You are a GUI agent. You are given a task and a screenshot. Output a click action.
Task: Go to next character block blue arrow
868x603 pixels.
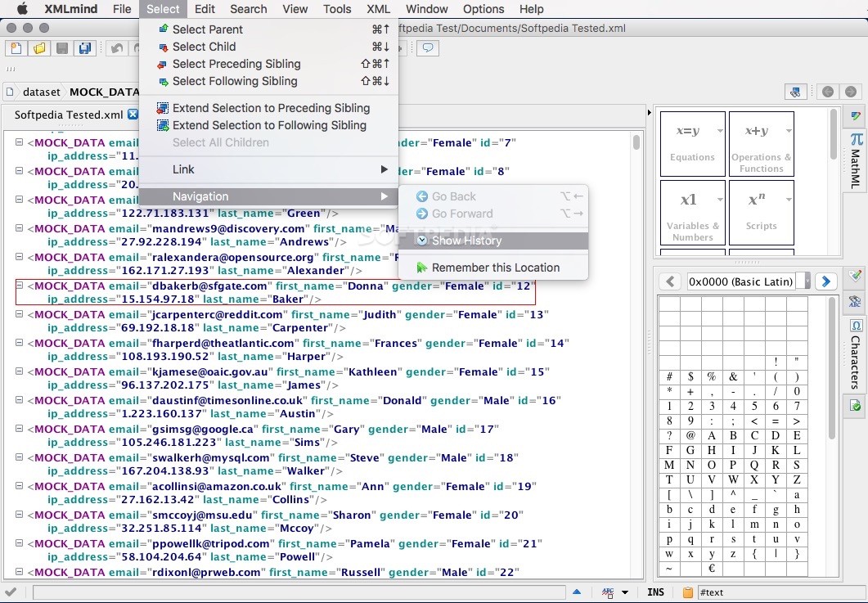[x=826, y=281]
